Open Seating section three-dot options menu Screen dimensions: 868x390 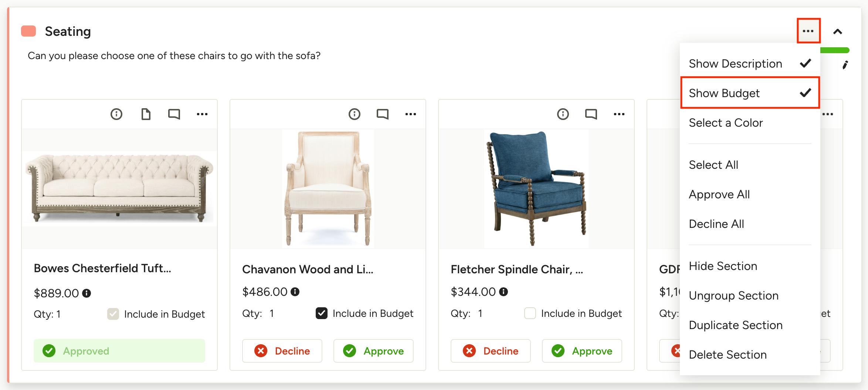click(808, 31)
